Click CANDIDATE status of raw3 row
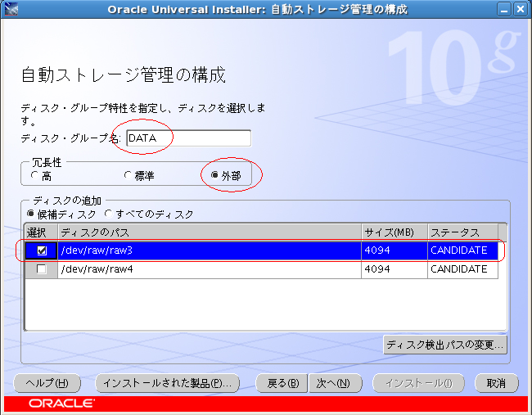The image size is (532, 415). pos(462,250)
